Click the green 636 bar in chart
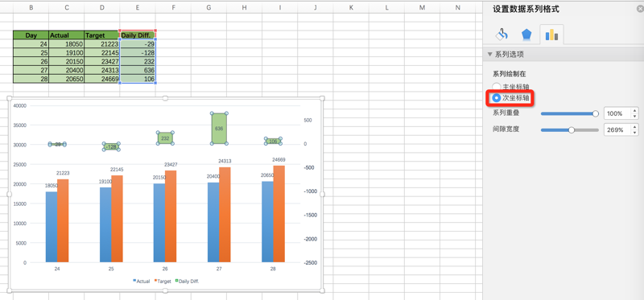 [219, 129]
